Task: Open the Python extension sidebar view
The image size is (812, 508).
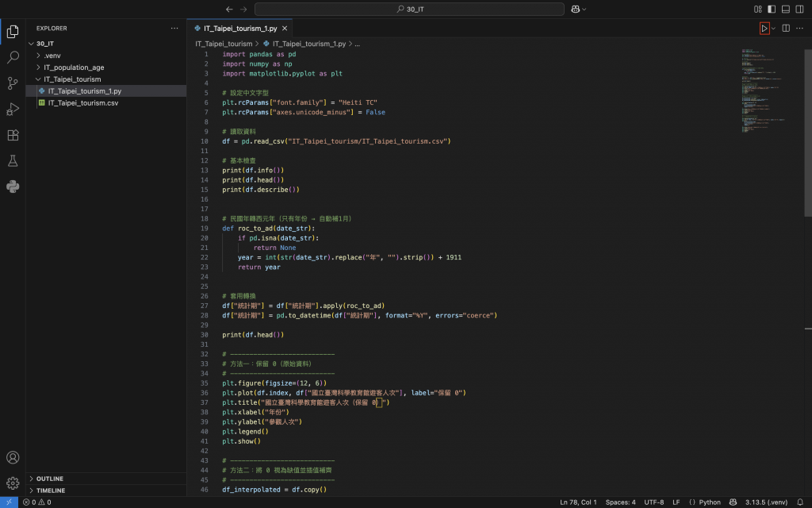Action: [13, 187]
